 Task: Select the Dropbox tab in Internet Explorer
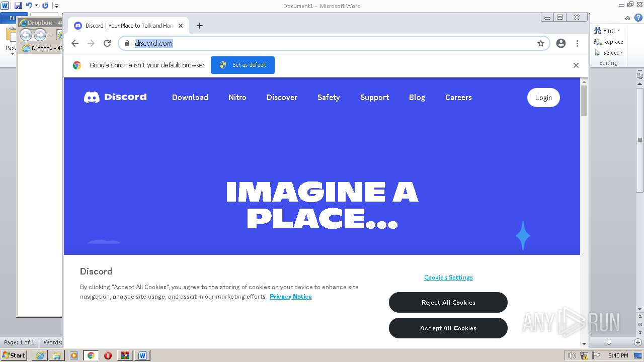click(x=41, y=48)
